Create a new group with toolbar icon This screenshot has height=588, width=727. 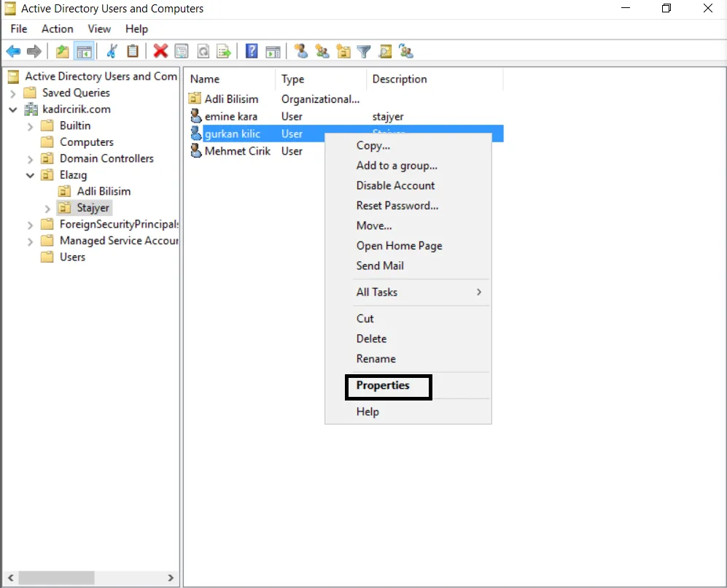[x=322, y=51]
